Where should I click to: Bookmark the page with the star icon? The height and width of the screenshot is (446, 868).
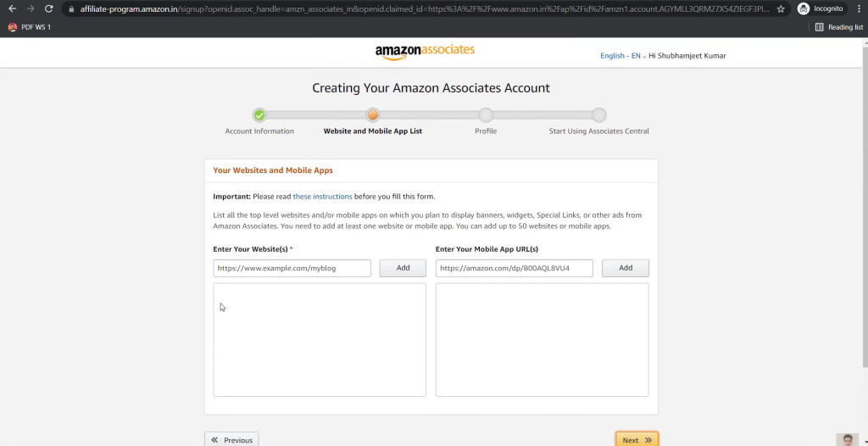pyautogui.click(x=781, y=8)
